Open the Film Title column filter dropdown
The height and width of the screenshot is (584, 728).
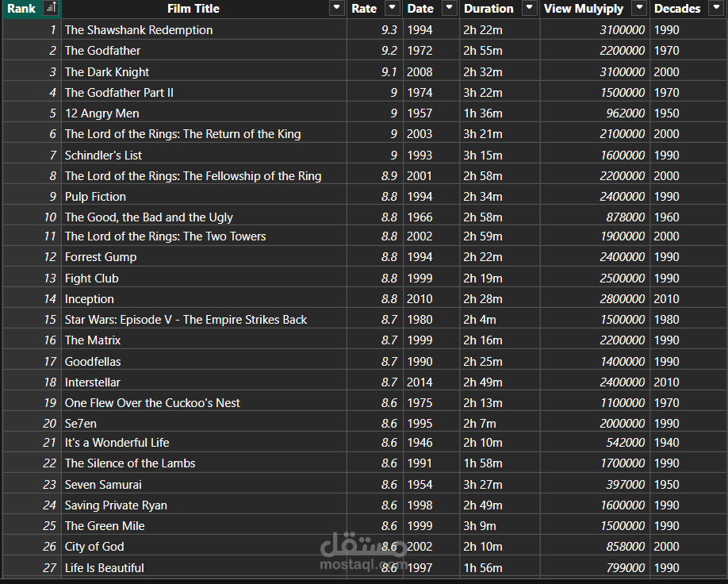[x=336, y=7]
